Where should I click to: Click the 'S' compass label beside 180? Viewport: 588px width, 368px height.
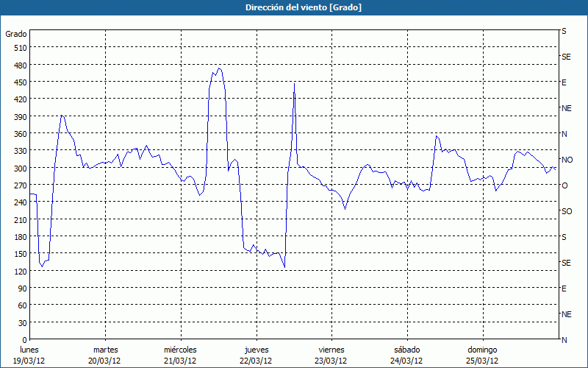pos(564,237)
